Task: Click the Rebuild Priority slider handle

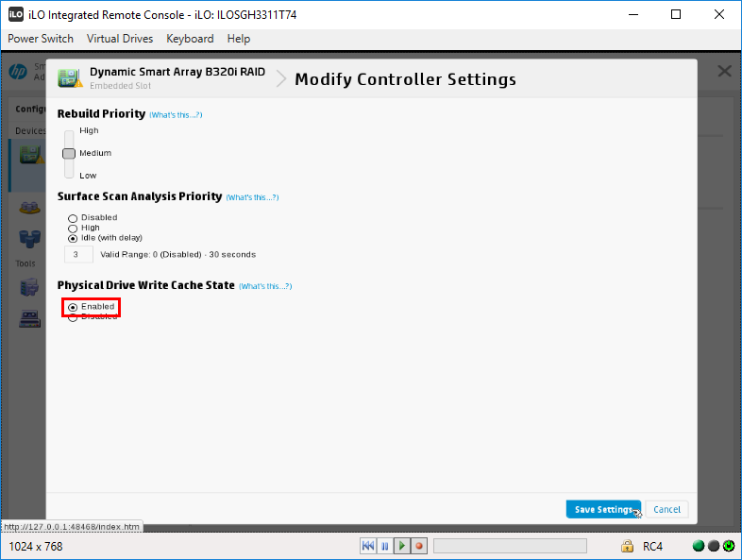Action: click(x=69, y=153)
